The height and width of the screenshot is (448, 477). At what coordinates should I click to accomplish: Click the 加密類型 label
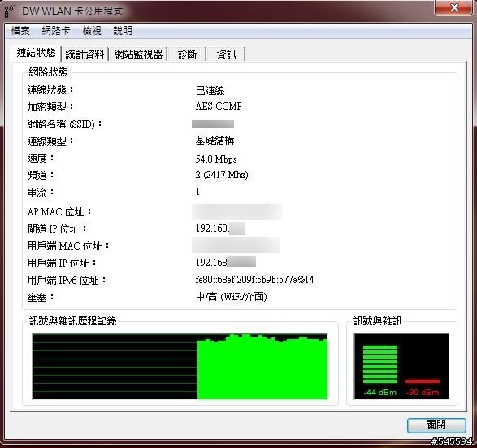coord(50,107)
